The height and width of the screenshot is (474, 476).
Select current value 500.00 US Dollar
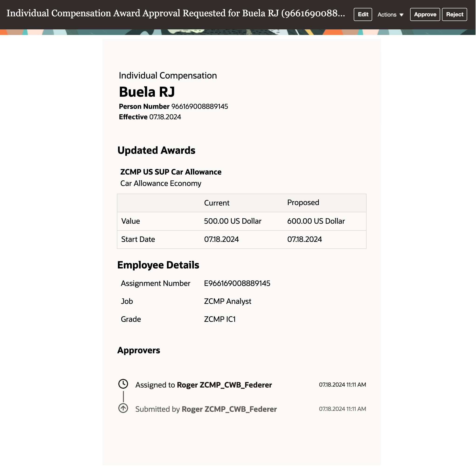(x=233, y=221)
